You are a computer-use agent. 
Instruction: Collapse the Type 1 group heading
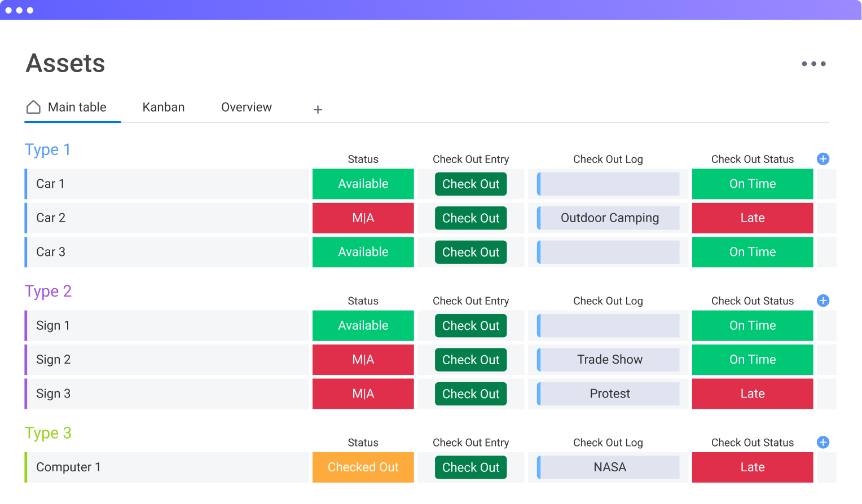(x=47, y=149)
